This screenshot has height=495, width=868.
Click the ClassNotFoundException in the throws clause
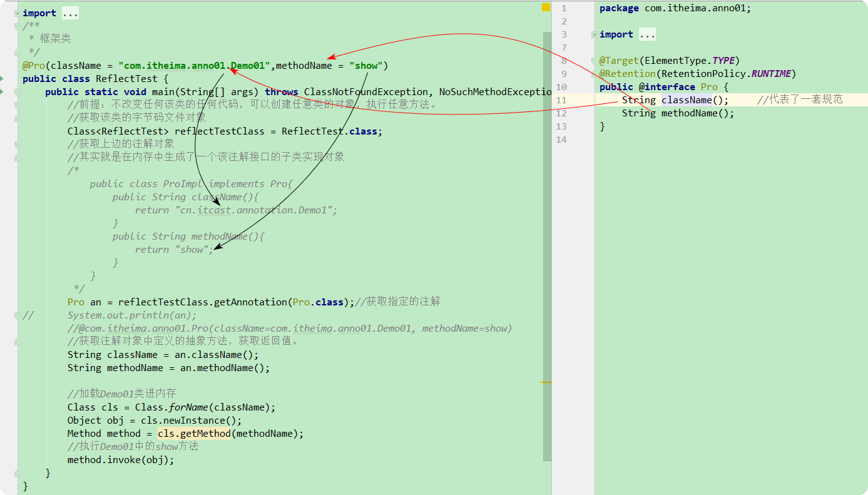coord(366,92)
